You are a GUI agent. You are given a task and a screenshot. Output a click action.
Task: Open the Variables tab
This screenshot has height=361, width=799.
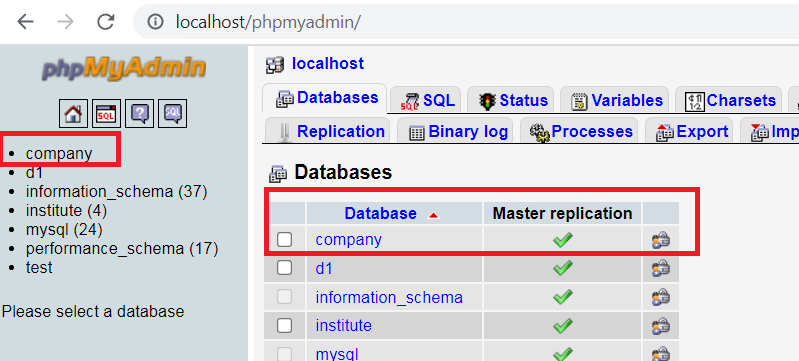point(615,100)
